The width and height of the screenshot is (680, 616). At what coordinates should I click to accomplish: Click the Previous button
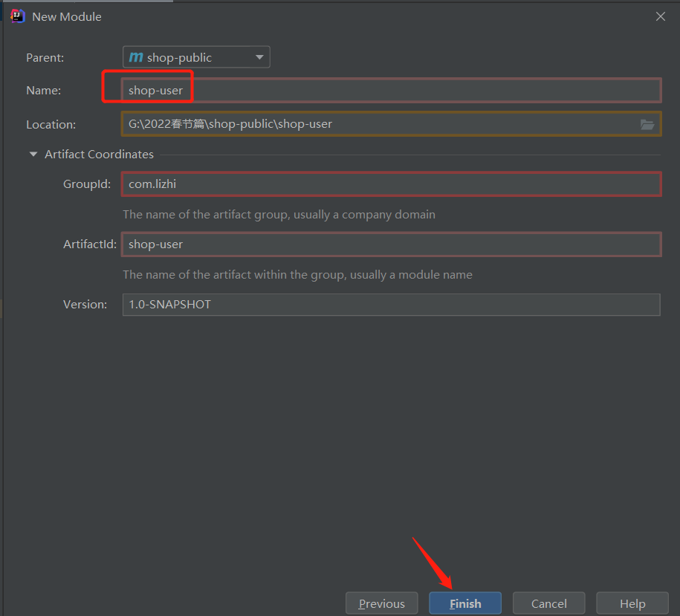pyautogui.click(x=382, y=603)
